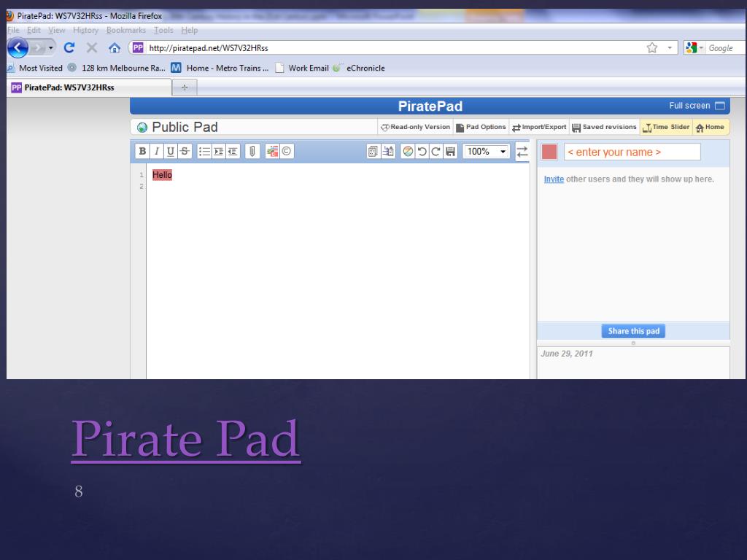Click the user color swatch beside the name field
747x560 pixels.
coord(549,152)
